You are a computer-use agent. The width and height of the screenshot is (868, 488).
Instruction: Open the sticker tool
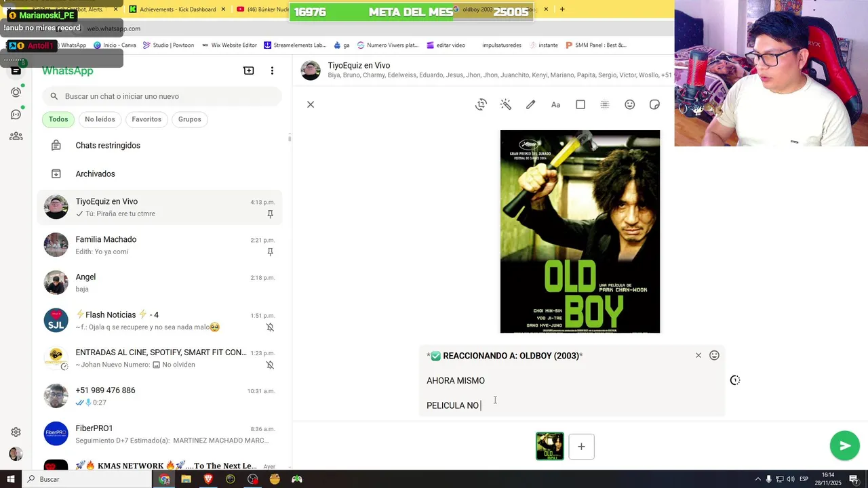point(654,104)
